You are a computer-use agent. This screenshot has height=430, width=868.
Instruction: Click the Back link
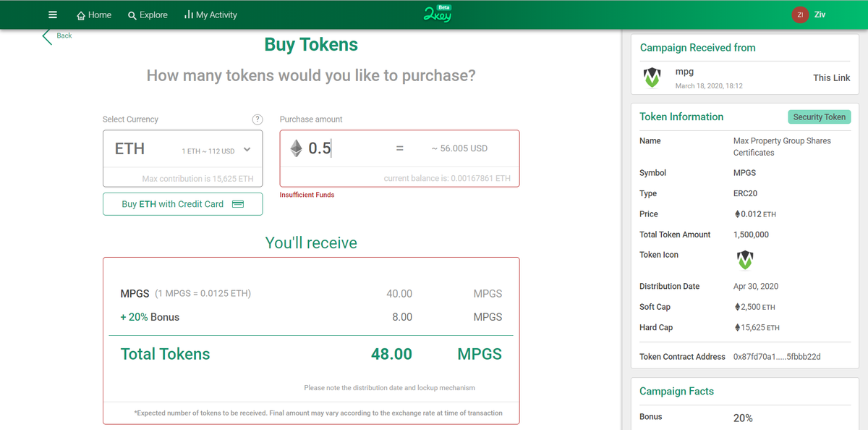64,35
